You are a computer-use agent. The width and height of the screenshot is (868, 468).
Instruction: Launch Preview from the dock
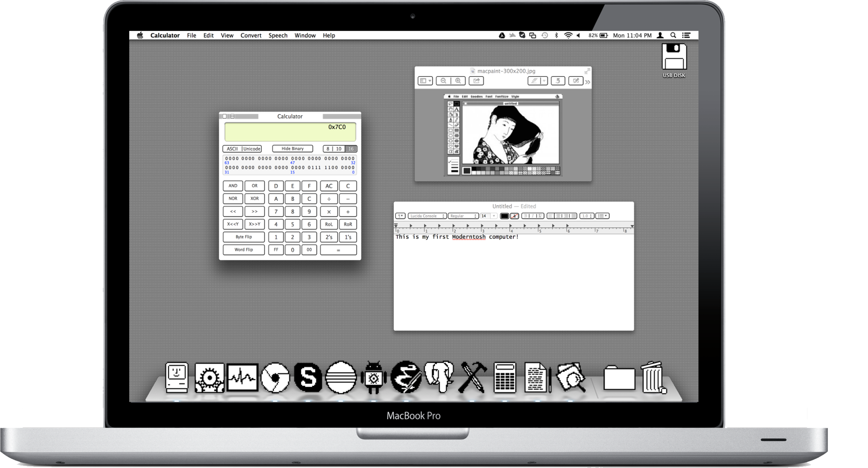point(571,377)
